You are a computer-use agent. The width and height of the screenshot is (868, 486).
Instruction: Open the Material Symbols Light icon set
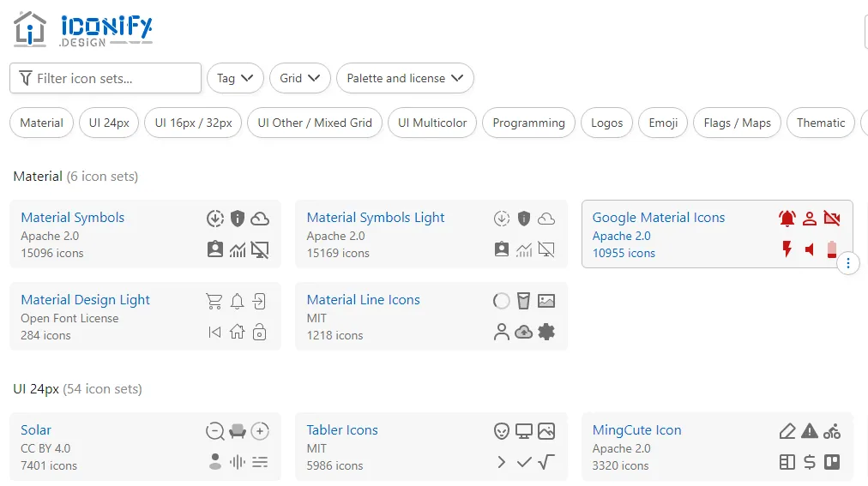(x=376, y=218)
